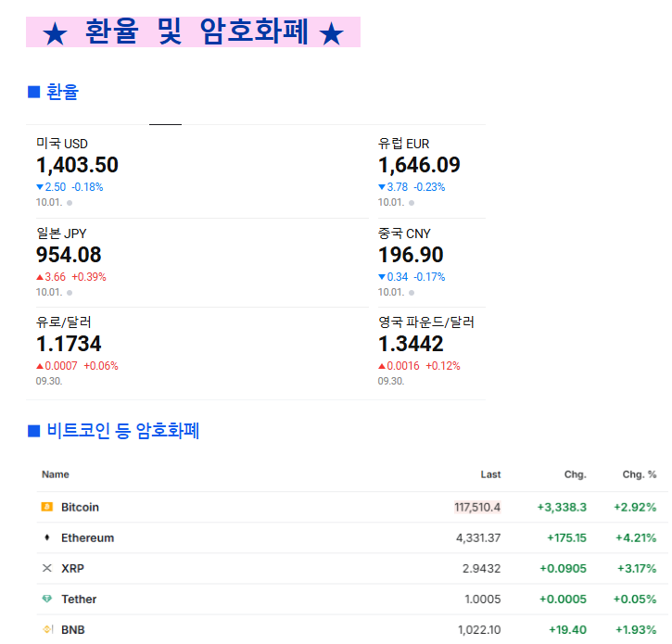Viewport: 672px width, 644px height.
Task: Open the 중국 CNY exchange rate 196.90
Action: (x=411, y=255)
